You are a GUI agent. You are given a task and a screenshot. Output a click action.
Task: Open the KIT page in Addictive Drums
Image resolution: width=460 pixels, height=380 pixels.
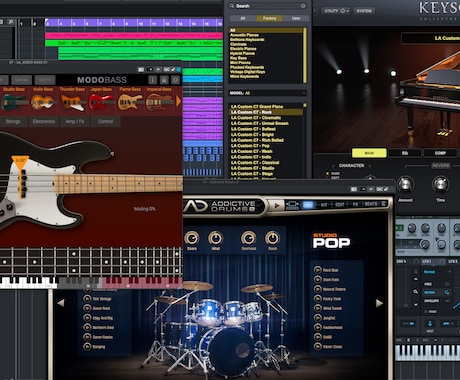pyautogui.click(x=324, y=205)
